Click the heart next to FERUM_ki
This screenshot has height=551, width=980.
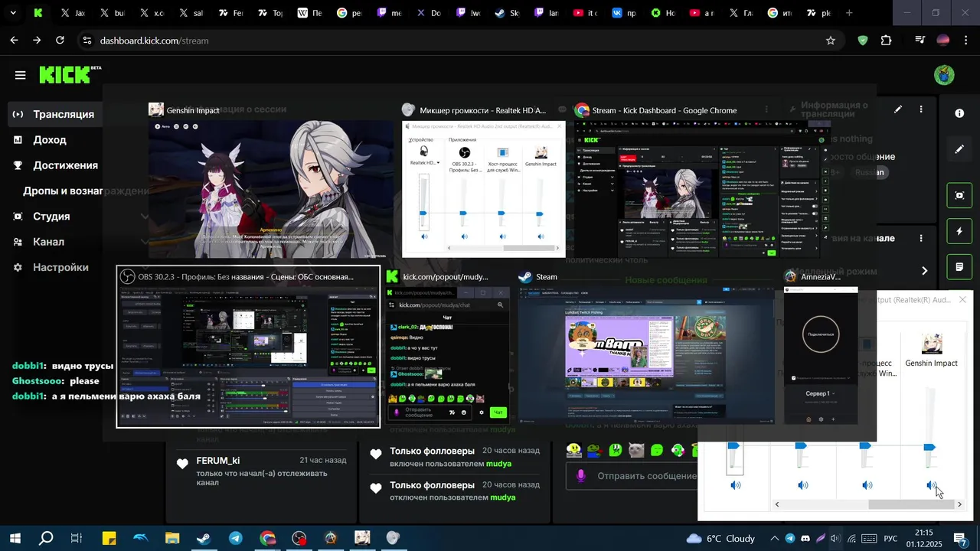pos(182,464)
